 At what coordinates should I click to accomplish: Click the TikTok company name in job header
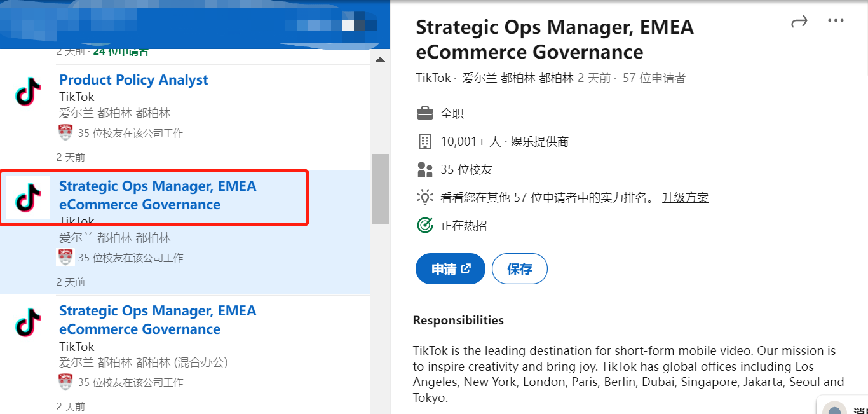click(x=433, y=78)
